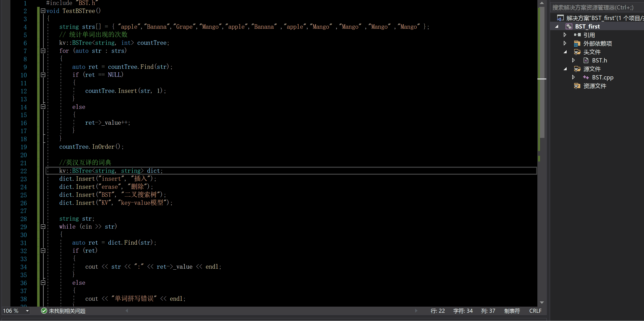644x321 pixels.
Task: Click the 'countTree.Insert(str, 1);' line
Action: 125,91
